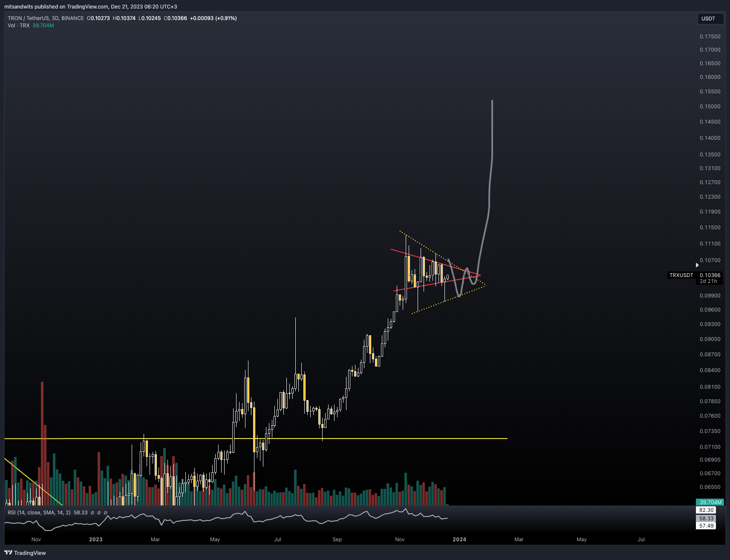Click the 0.11500 price axis label
Screen dimensions: 730x560
click(710, 228)
